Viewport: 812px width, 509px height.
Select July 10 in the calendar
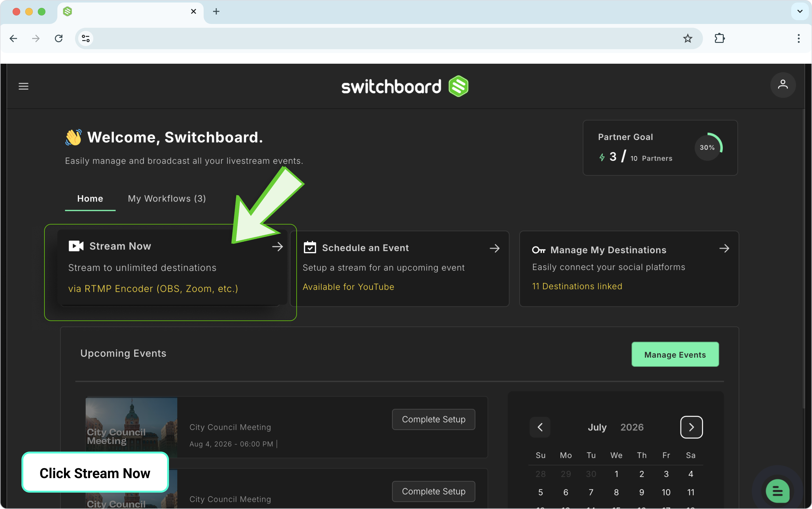coord(666,492)
